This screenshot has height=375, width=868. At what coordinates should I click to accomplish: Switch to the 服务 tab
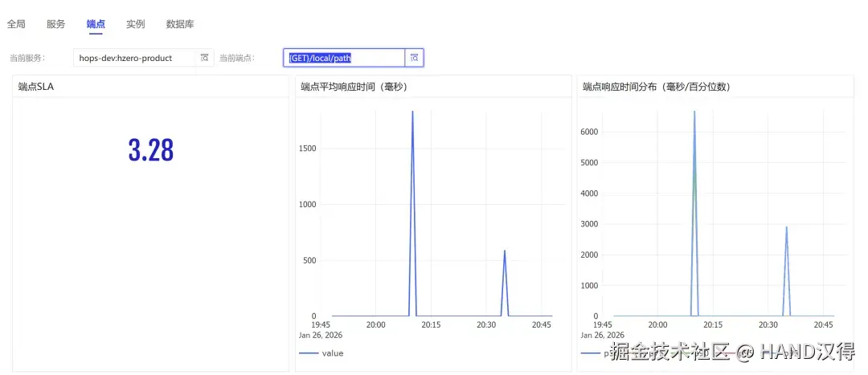coord(56,24)
